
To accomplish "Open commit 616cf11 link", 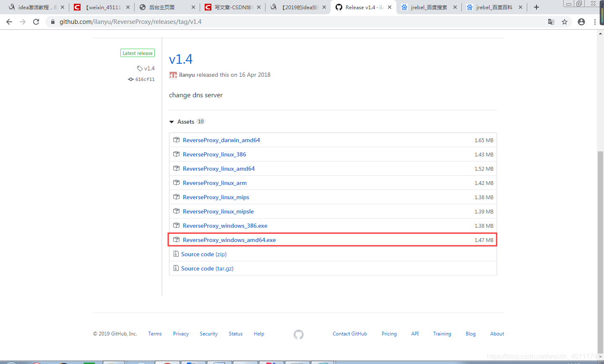I will click(x=141, y=79).
